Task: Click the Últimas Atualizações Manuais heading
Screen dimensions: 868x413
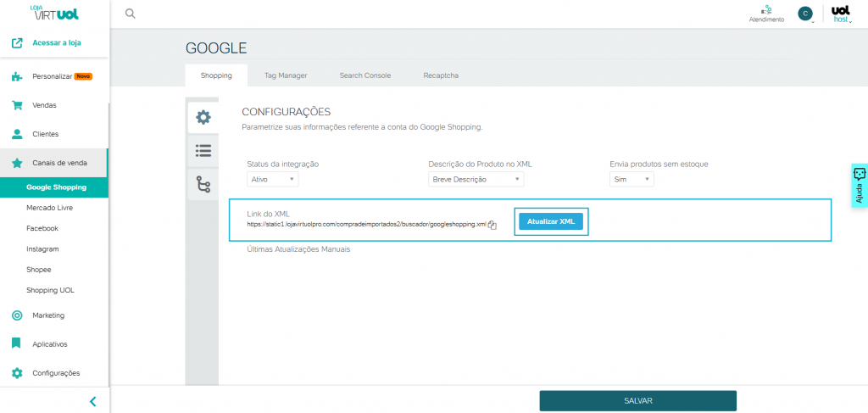Action: coord(298,249)
